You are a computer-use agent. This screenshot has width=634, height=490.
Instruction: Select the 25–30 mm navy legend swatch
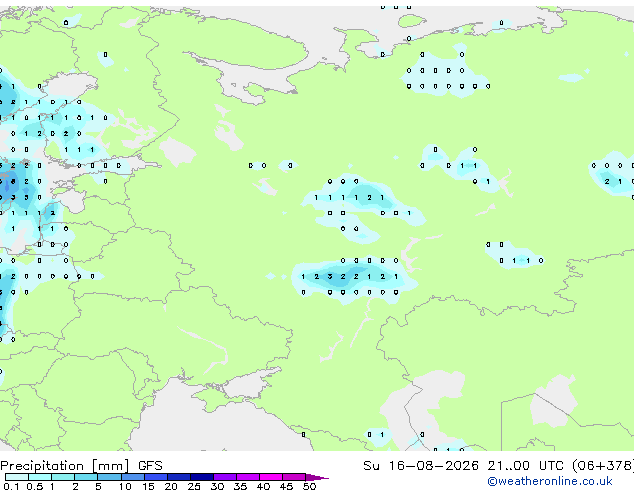pos(202,477)
